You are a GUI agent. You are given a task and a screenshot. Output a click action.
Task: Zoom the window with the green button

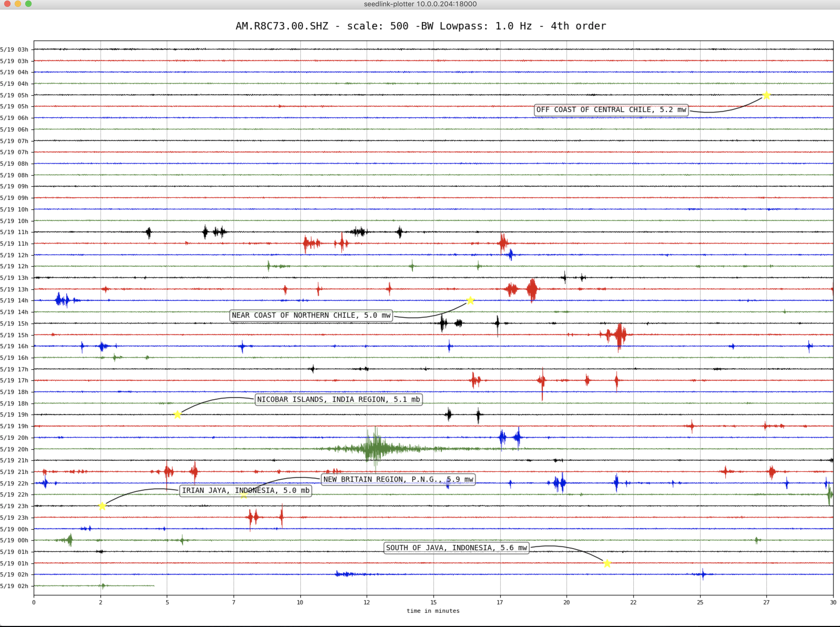[28, 3]
